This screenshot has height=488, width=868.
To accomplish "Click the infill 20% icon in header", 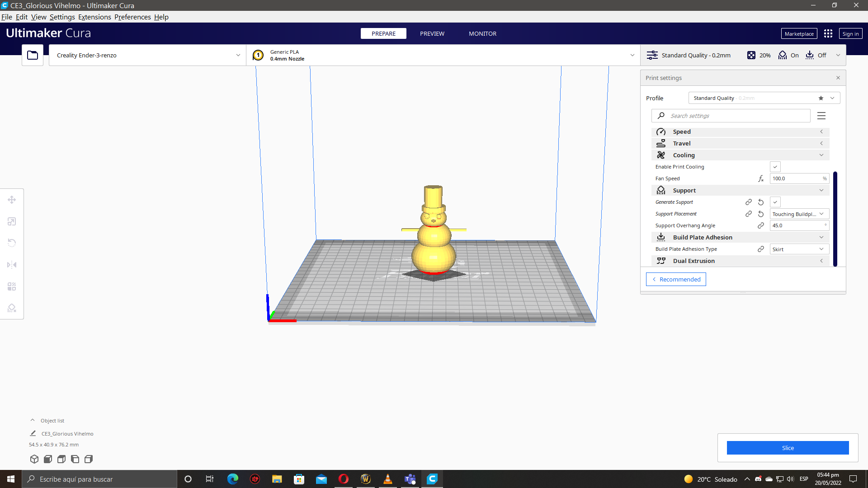I will (751, 55).
